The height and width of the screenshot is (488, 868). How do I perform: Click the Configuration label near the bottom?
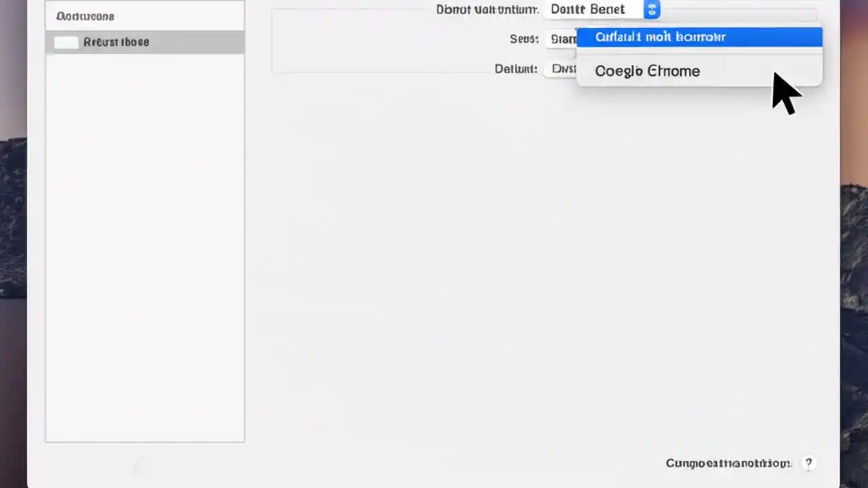coord(728,463)
